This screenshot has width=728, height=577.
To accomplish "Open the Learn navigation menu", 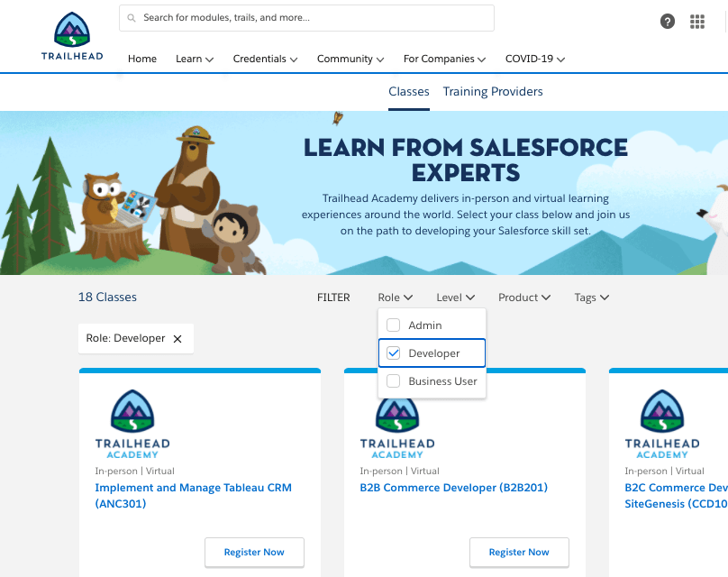I will (x=194, y=59).
